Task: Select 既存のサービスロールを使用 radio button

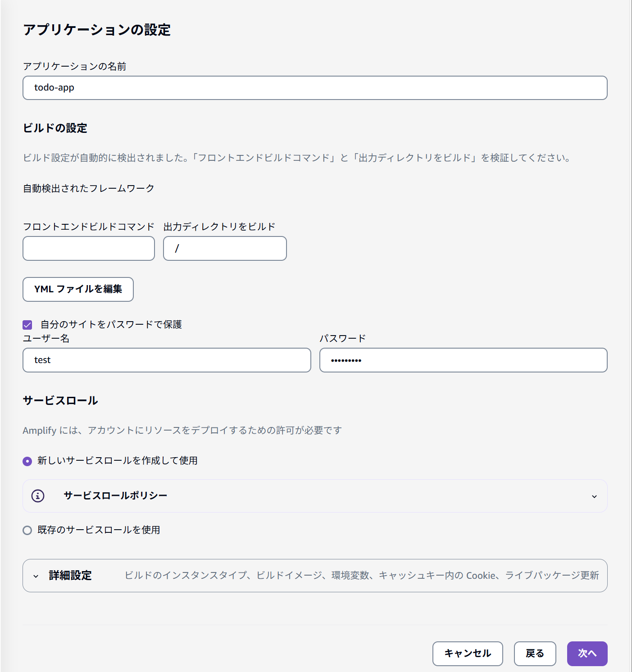Action: tap(27, 530)
